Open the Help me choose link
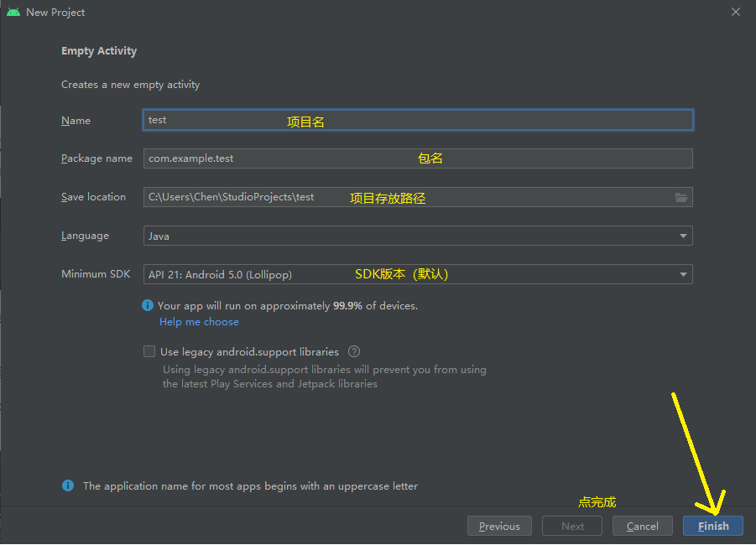The width and height of the screenshot is (756, 545). click(199, 322)
